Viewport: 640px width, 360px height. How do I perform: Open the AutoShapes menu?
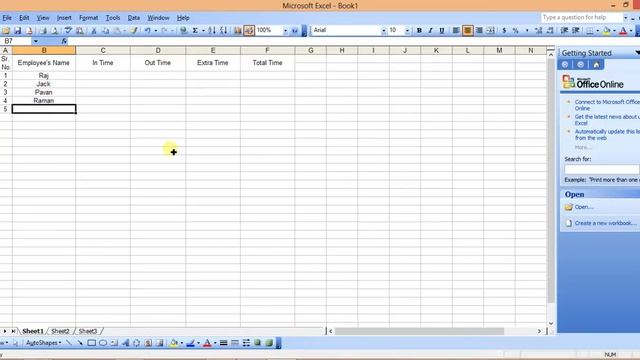pyautogui.click(x=43, y=343)
